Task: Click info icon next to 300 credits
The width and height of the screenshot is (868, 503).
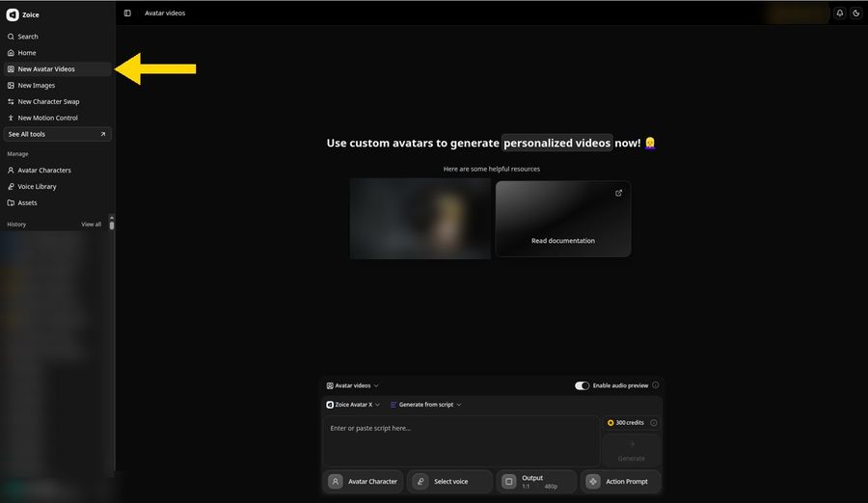Action: (654, 423)
